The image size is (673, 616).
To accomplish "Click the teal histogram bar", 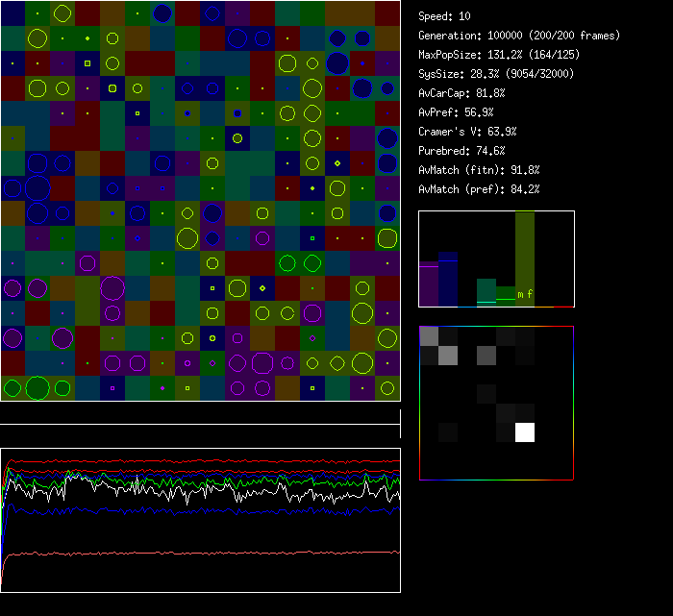I will pyautogui.click(x=486, y=292).
